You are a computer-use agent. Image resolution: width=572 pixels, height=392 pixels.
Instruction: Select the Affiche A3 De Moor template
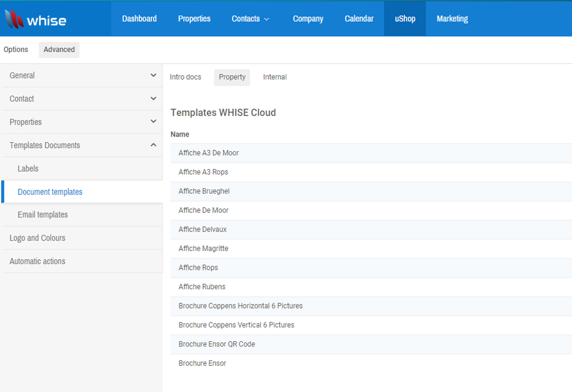click(371, 153)
